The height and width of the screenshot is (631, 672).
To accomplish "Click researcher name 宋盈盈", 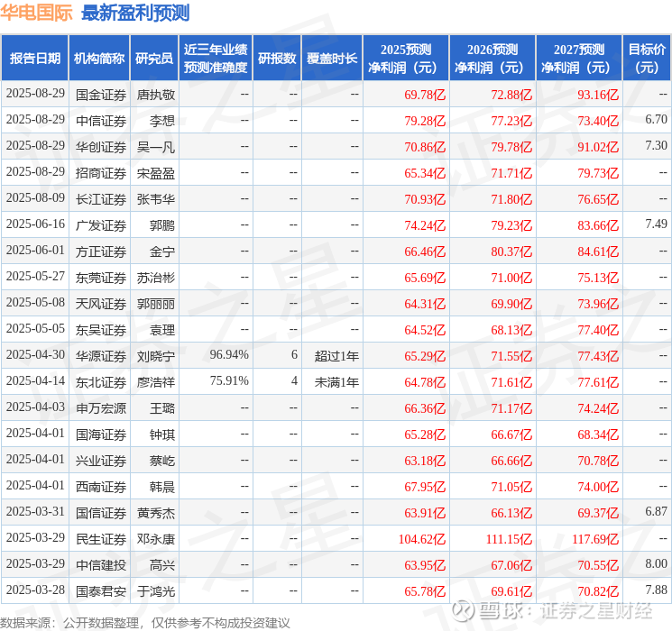I will point(155,173).
